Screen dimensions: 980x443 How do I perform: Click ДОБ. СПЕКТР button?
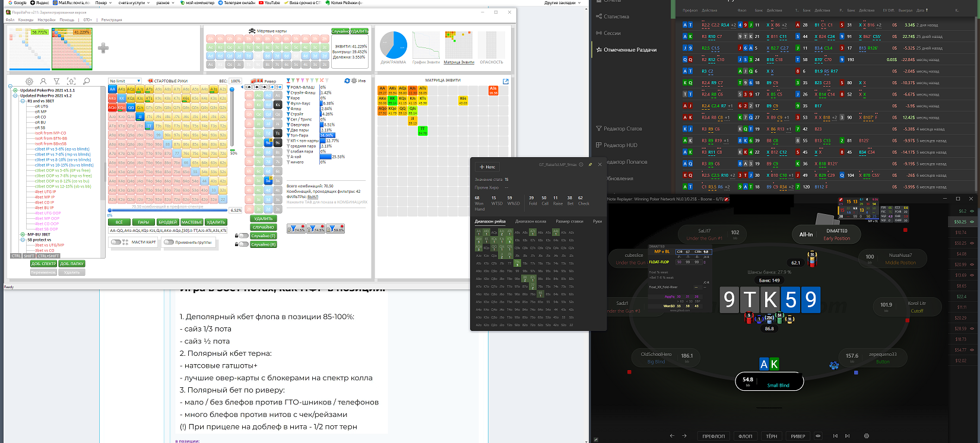pos(43,263)
